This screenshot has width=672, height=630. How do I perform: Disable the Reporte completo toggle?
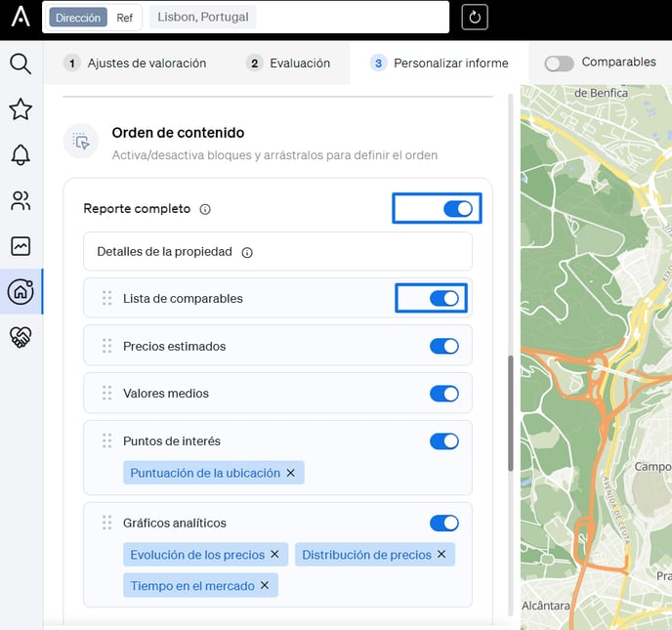tap(457, 209)
